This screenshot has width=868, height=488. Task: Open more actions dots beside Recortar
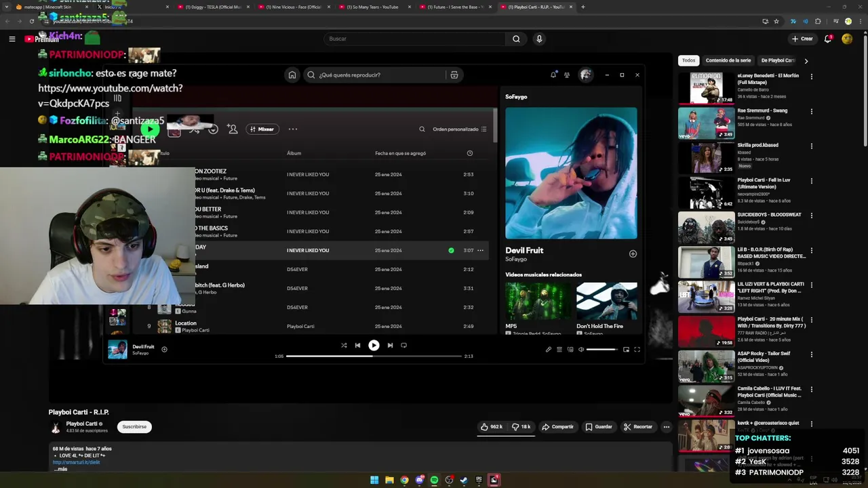pos(667,427)
